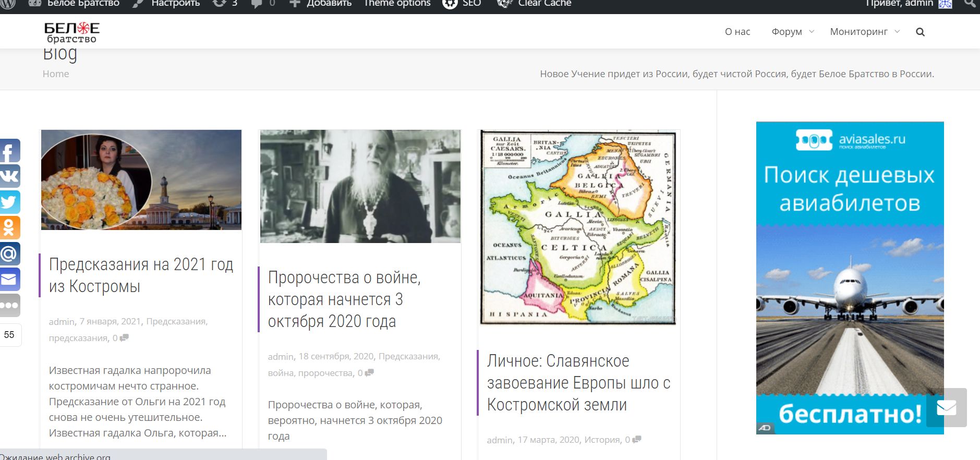Share via Mail.ru @ icon
The width and height of the screenshot is (980, 460).
tap(9, 254)
